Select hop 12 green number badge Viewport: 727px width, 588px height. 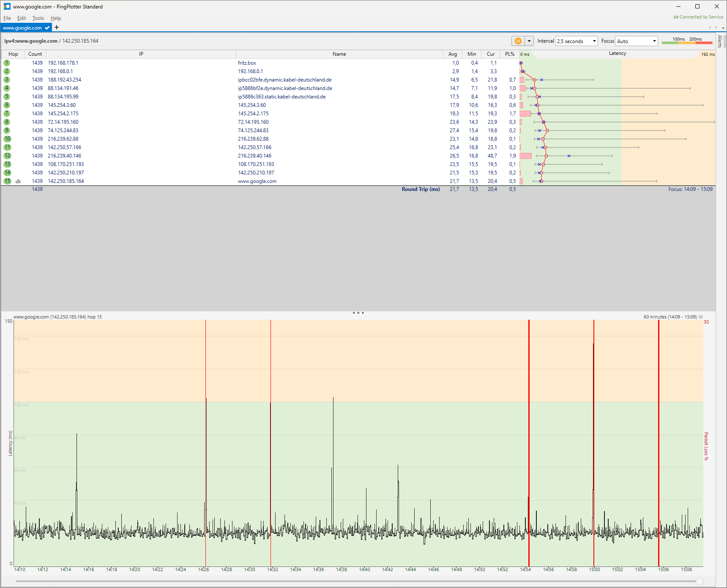(7, 156)
